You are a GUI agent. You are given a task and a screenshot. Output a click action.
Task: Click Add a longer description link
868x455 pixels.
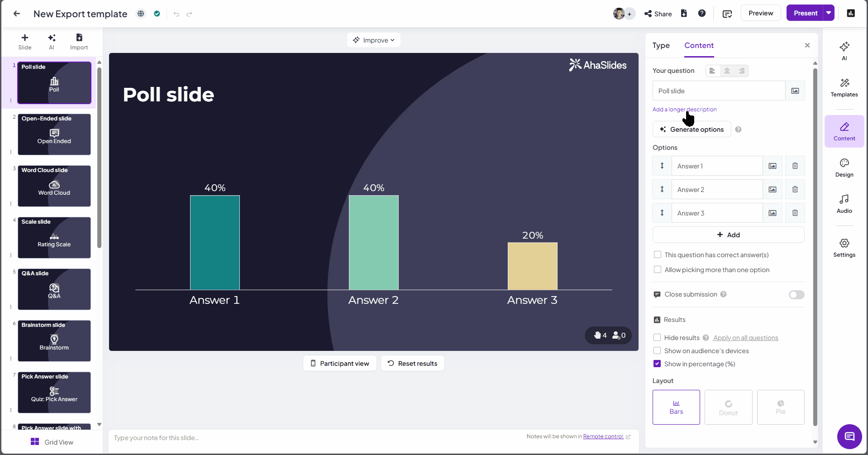(684, 110)
